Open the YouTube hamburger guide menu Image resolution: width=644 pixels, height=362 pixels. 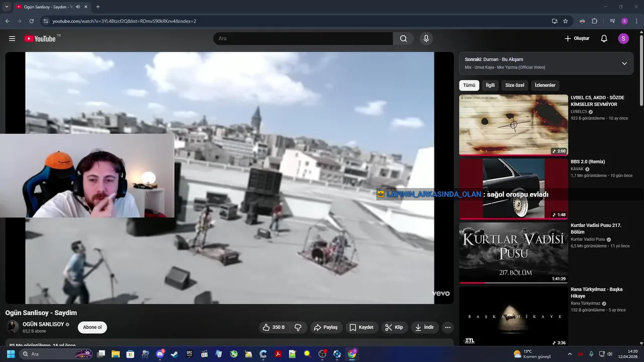(x=12, y=39)
